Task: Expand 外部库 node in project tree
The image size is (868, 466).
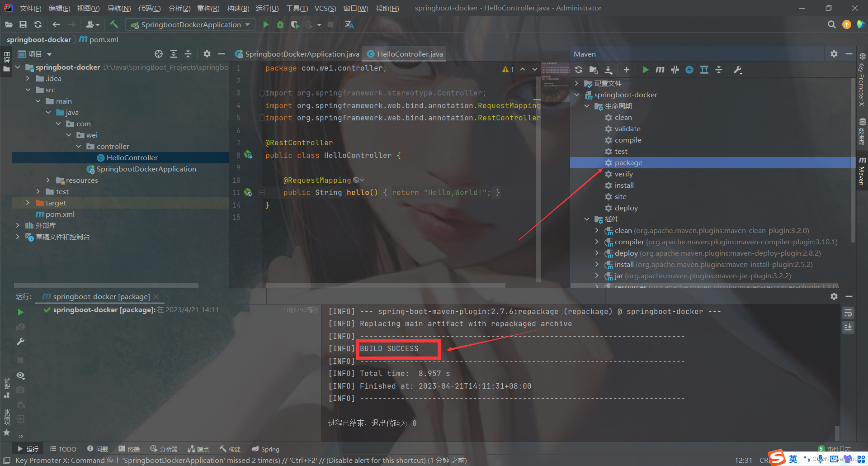Action: pyautogui.click(x=18, y=225)
